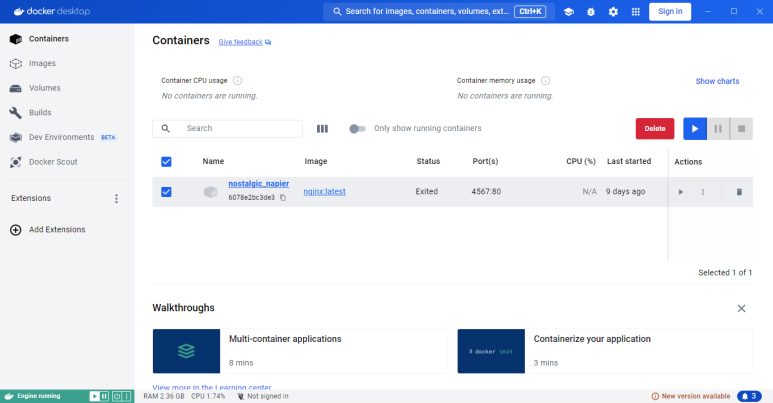This screenshot has height=403, width=773.
Task: Click the red Delete button
Action: click(x=655, y=129)
